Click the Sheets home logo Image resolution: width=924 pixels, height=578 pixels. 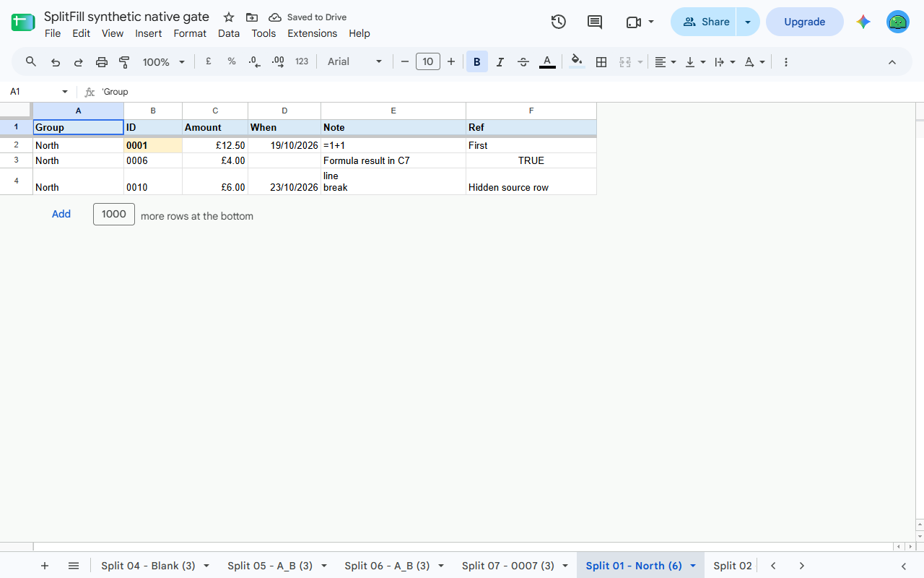click(x=23, y=22)
